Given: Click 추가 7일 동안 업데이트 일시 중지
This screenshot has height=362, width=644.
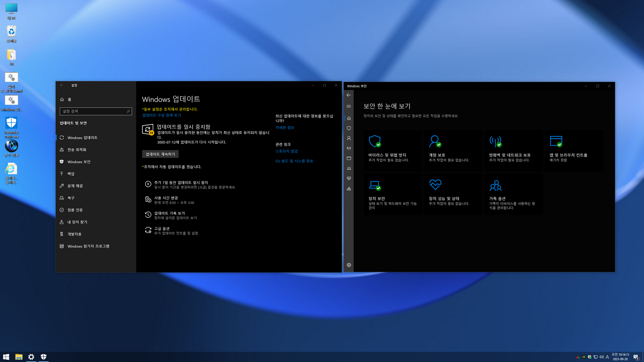Looking at the screenshot, I should coord(190,184).
